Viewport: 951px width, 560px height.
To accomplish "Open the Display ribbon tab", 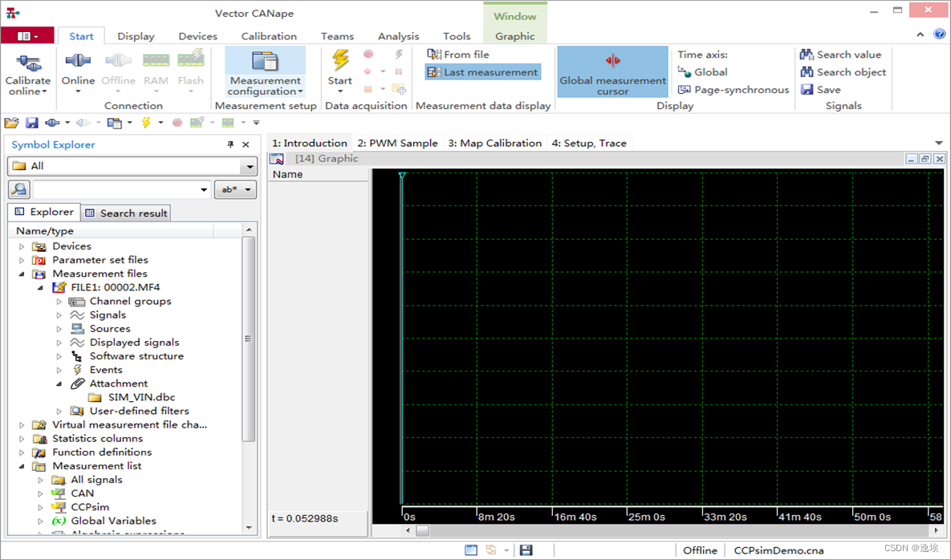I will (x=136, y=36).
